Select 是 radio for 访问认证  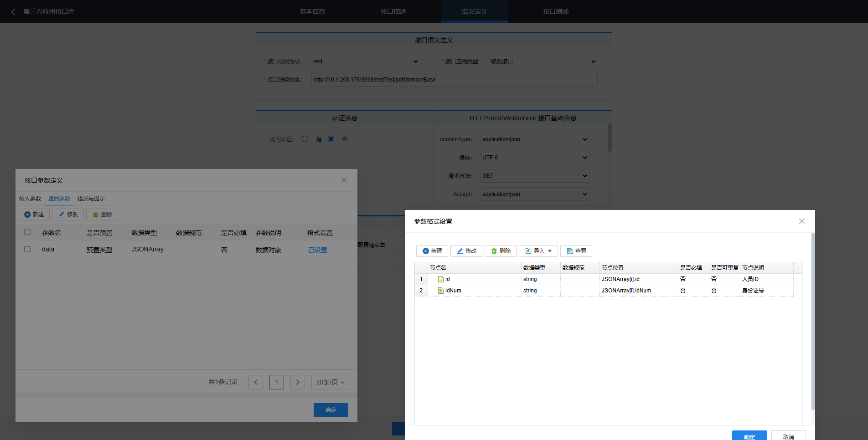[305, 139]
